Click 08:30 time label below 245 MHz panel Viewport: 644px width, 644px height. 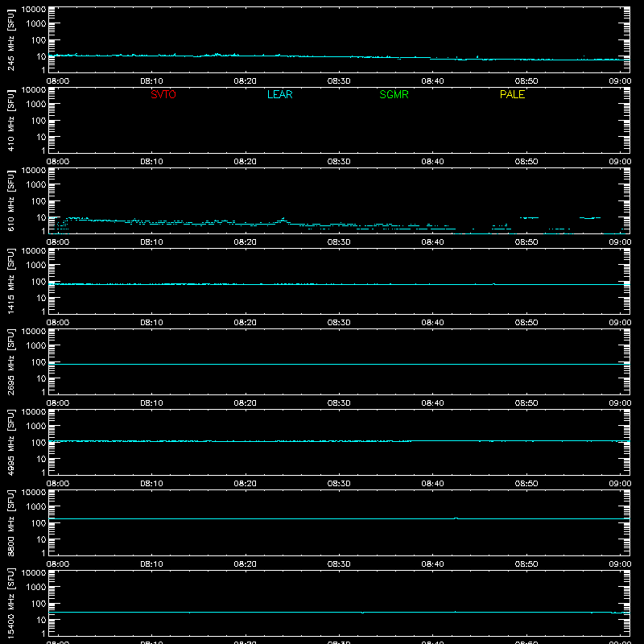pyautogui.click(x=339, y=81)
